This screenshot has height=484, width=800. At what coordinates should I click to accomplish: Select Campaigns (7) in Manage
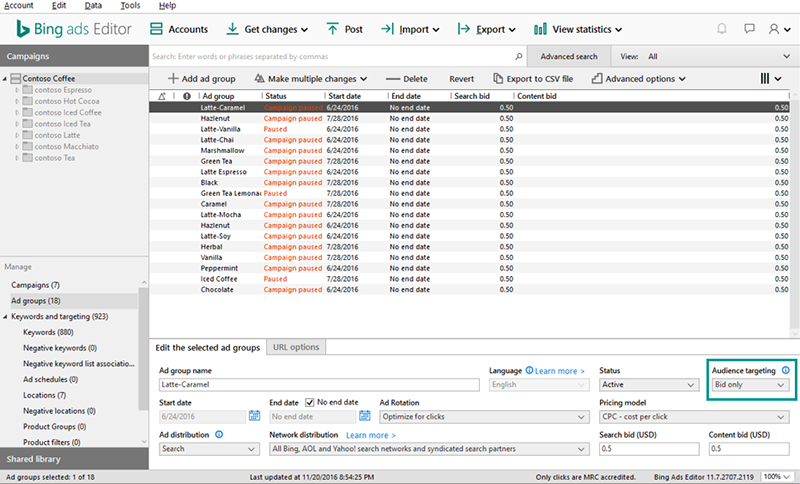point(36,285)
